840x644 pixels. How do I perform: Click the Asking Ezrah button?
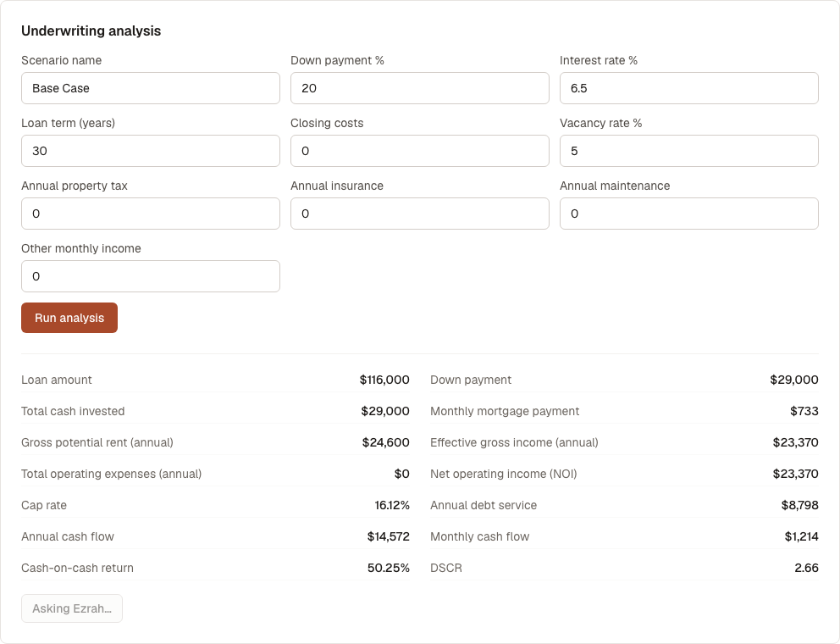pos(72,608)
